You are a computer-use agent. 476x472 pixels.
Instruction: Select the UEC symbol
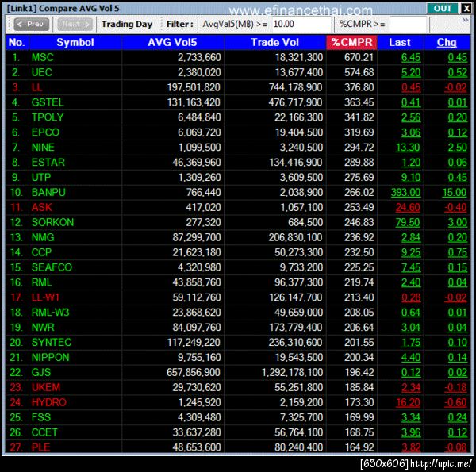42,72
